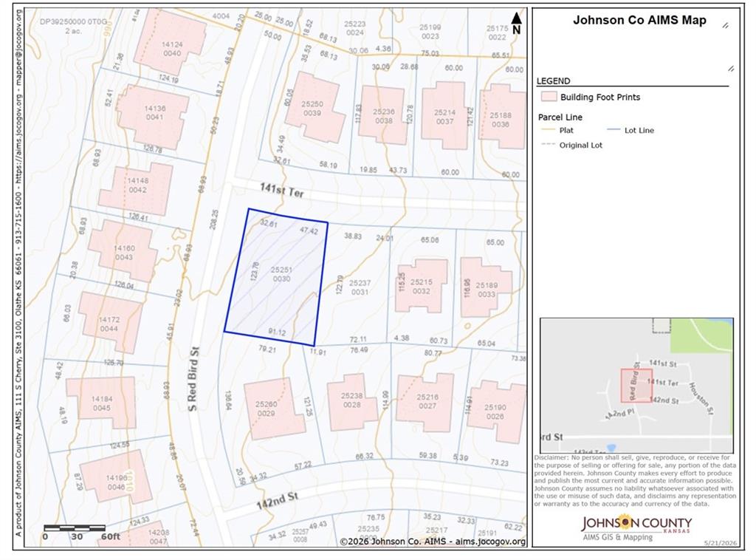Image resolution: width=756 pixels, height=560 pixels.
Task: Click the 141st Ter street label
Action: coord(282,190)
